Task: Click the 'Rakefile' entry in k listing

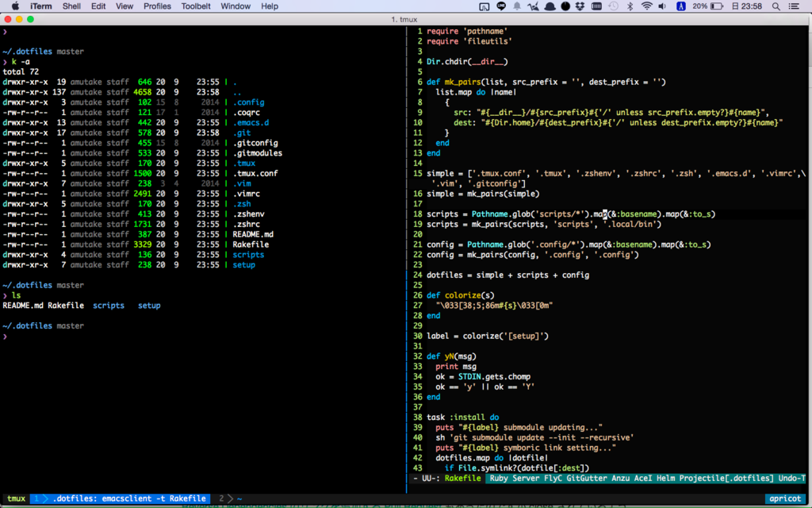Action: [251, 244]
